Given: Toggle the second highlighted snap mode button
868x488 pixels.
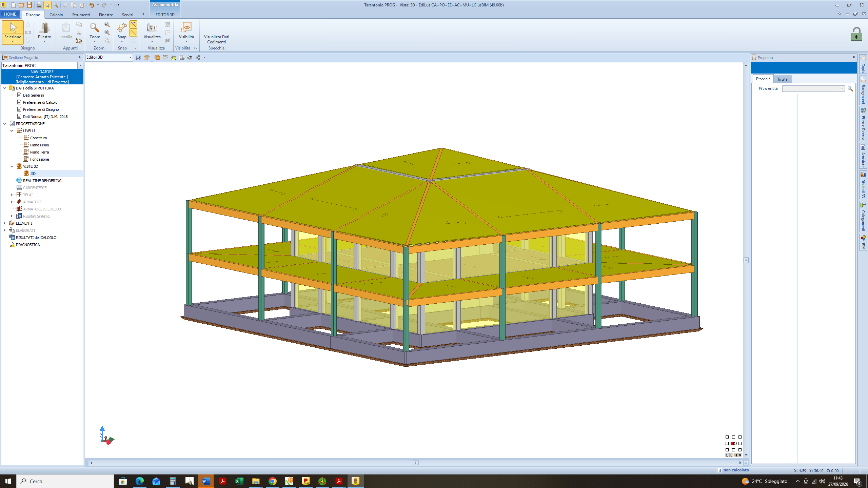Looking at the screenshot, I should [133, 33].
